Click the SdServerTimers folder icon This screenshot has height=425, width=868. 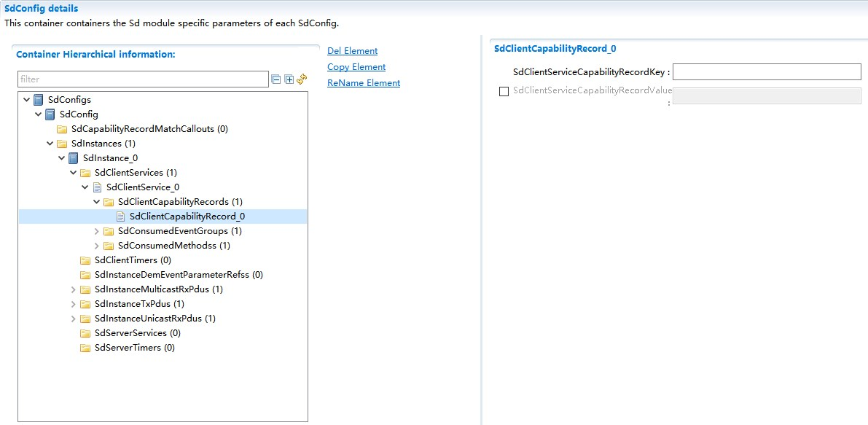tap(85, 348)
